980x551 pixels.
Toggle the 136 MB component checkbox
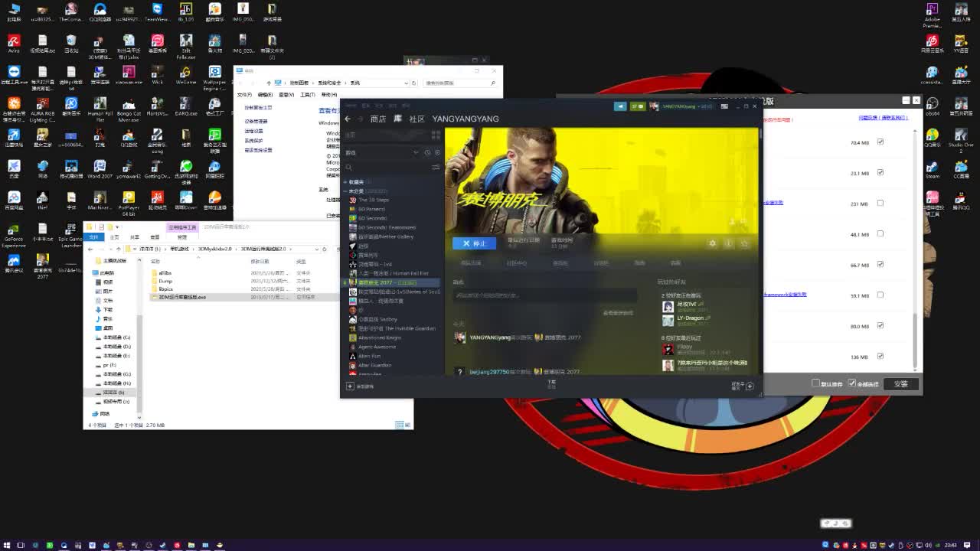tap(880, 357)
